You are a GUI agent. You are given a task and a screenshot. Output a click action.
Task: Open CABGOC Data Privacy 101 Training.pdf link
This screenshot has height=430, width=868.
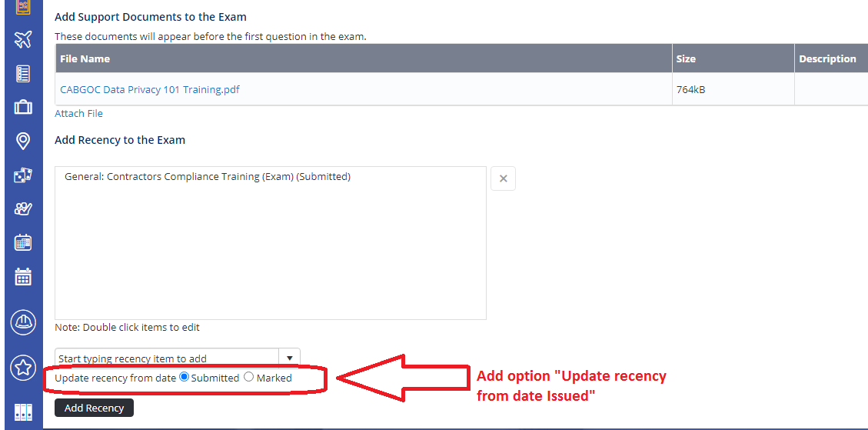[x=150, y=89]
